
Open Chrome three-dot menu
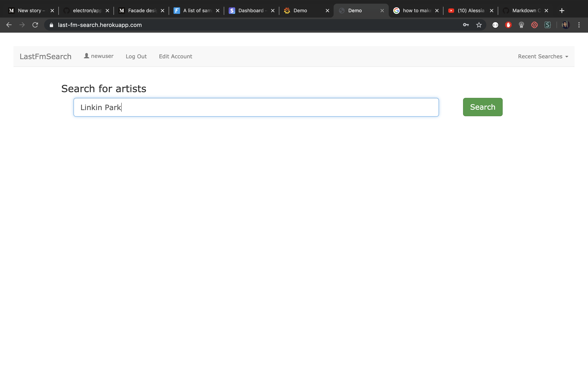pos(579,25)
